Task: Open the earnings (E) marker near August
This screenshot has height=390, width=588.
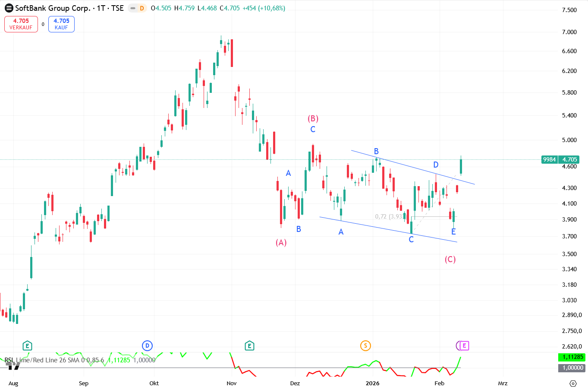Action: click(27, 346)
